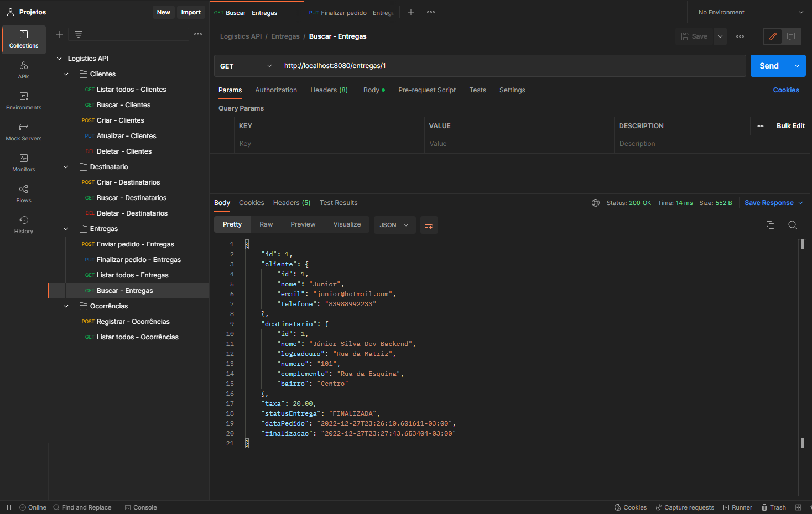Open the History sidebar panel

tap(24, 225)
